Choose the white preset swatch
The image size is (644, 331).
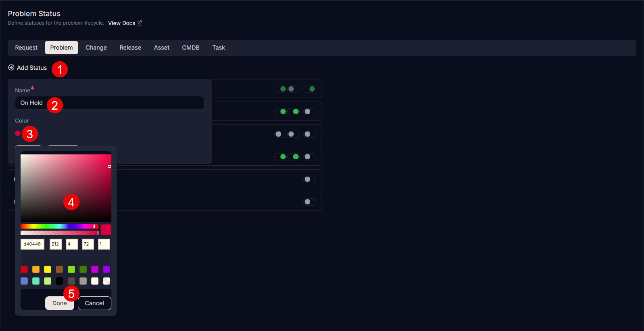[x=95, y=281]
